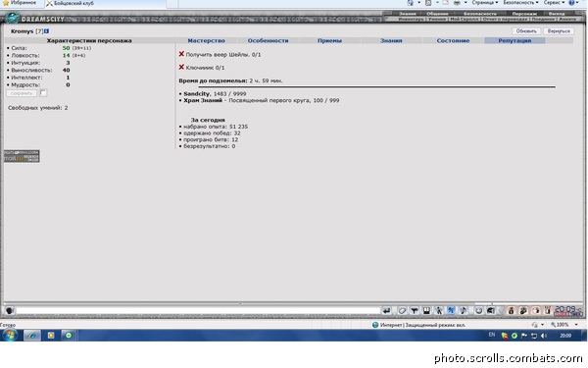Click the набрано опыта: 51 235 line
Image resolution: width=588 pixels, height=368 pixels.
pyautogui.click(x=216, y=127)
